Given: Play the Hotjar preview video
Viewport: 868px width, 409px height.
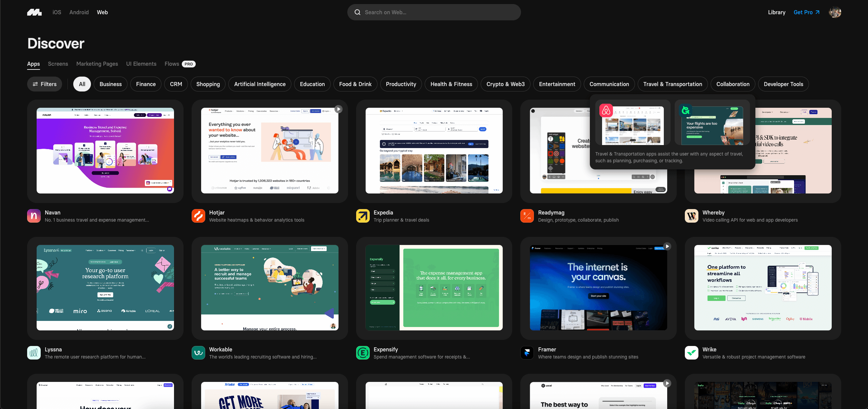Looking at the screenshot, I should [338, 109].
